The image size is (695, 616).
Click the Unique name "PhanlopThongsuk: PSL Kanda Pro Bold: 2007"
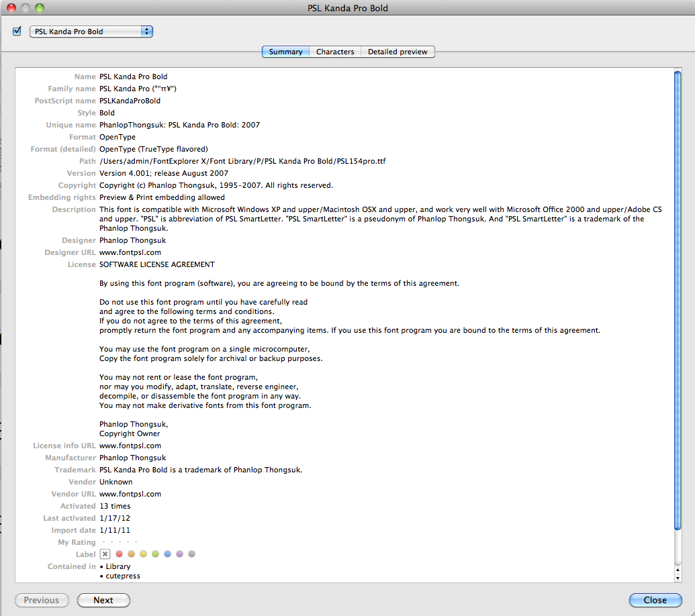[179, 125]
